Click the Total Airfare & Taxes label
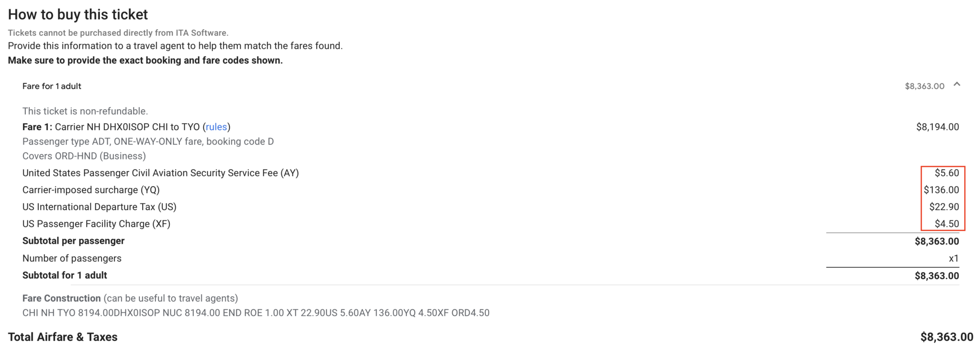 pos(63,337)
